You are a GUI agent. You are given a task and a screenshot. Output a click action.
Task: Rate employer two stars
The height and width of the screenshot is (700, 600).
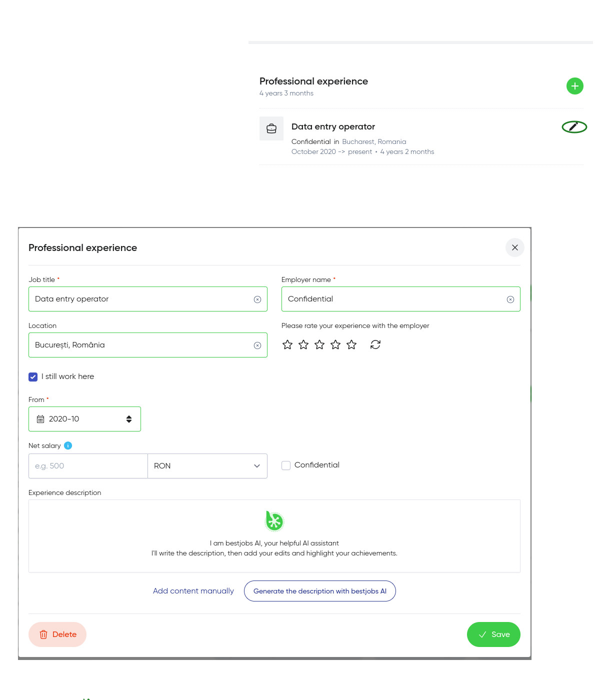[x=303, y=344]
